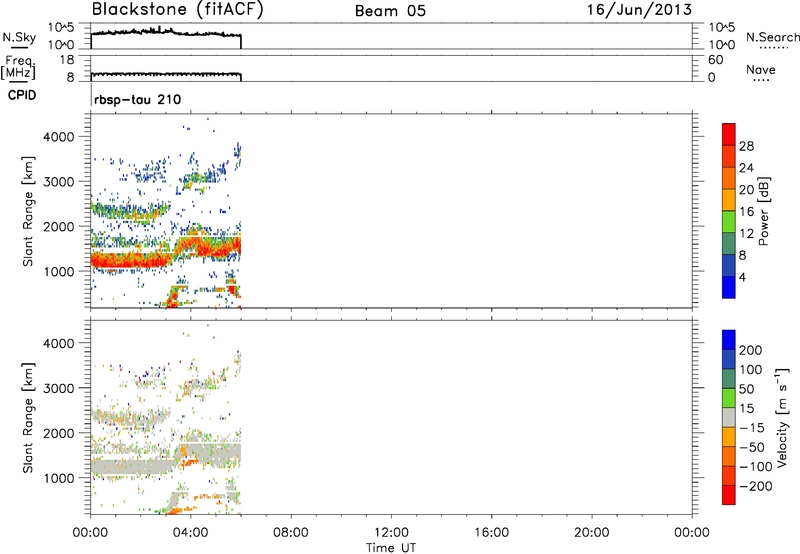Click the date "16/Jun/2013"

point(639,10)
